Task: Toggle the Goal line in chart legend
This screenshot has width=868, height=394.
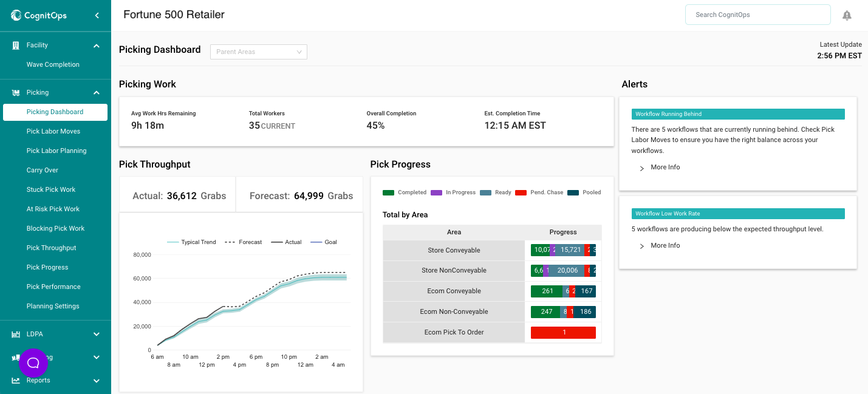Action: [x=324, y=242]
